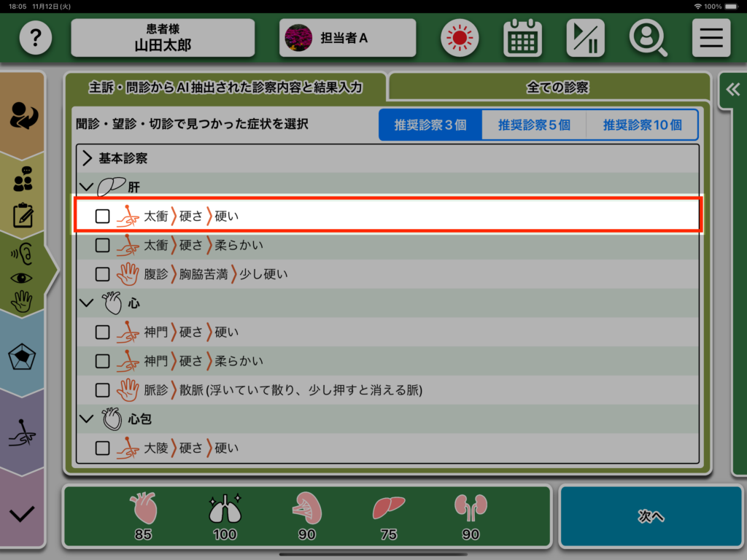The height and width of the screenshot is (560, 747).
Task: Collapse the 心包 section
Action: pyautogui.click(x=88, y=419)
